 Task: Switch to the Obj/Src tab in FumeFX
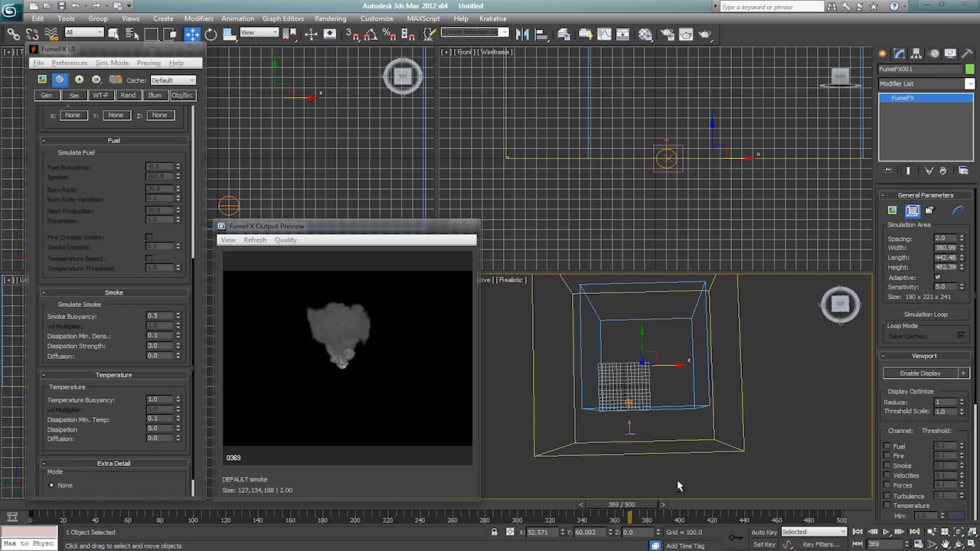pos(182,95)
